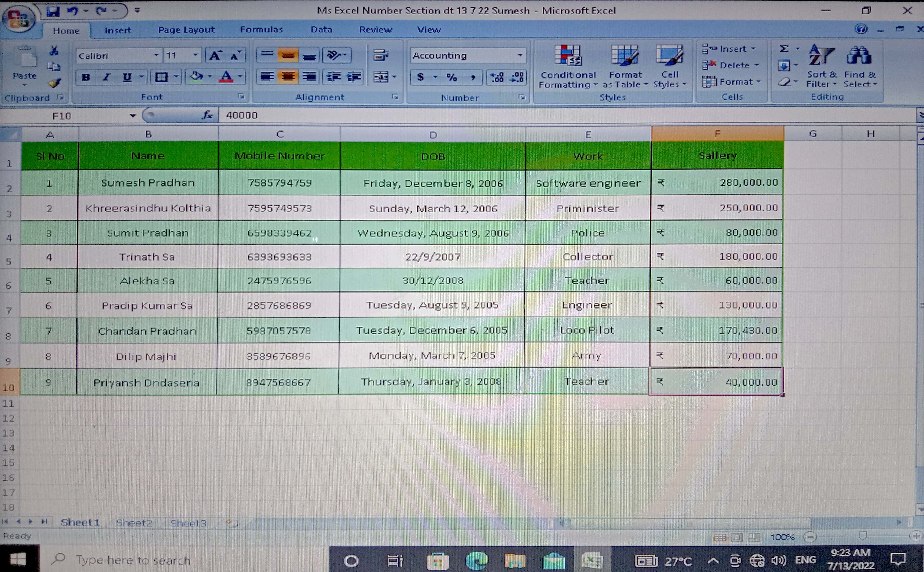Open the Accounting number format dropdown
924x572 pixels.
[520, 56]
